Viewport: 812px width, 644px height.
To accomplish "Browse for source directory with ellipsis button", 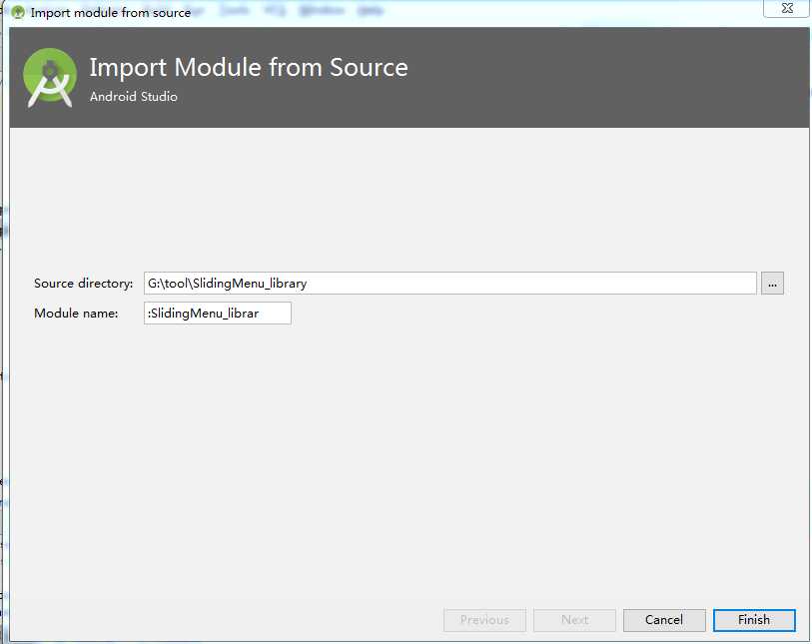I will [772, 284].
